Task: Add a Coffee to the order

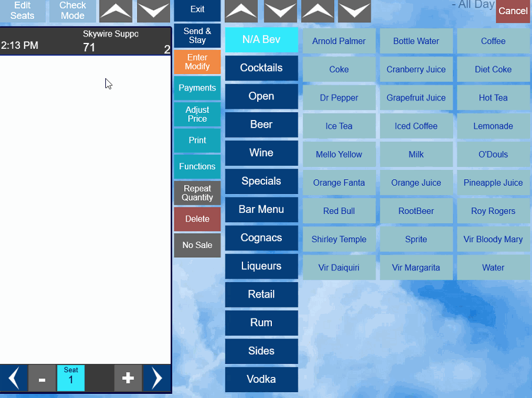Action: pos(493,41)
